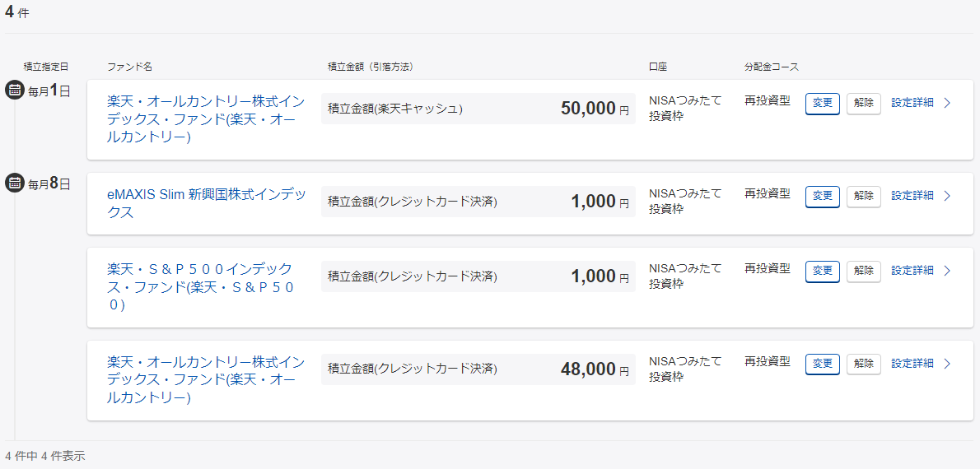Screen dimensions: 980x469
Task: Click 変更 on the eMAXIS Slim 新興国 row
Action: pos(822,196)
